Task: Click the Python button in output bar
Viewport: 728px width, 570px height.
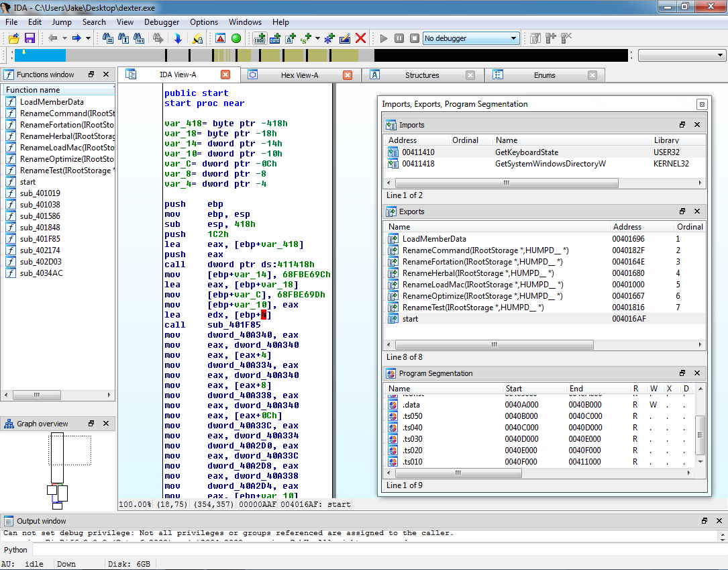Action: coord(15,550)
